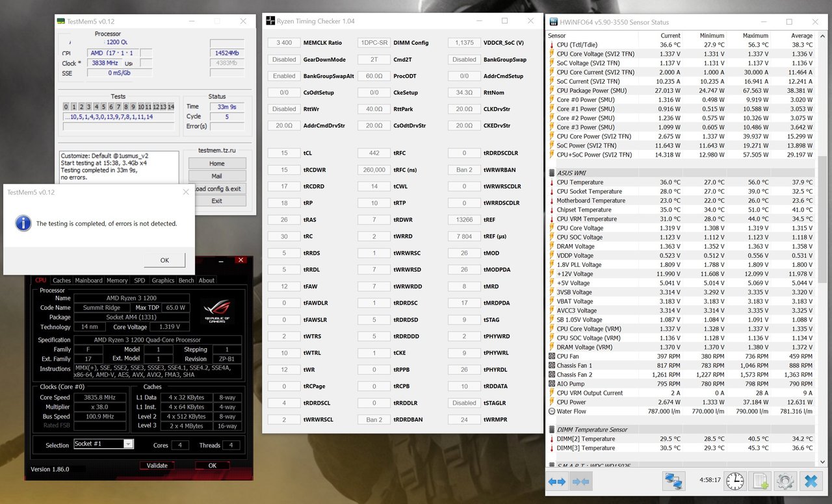832x504 pixels.
Task: Open the Memory tab in CPU-Z
Action: (117, 281)
